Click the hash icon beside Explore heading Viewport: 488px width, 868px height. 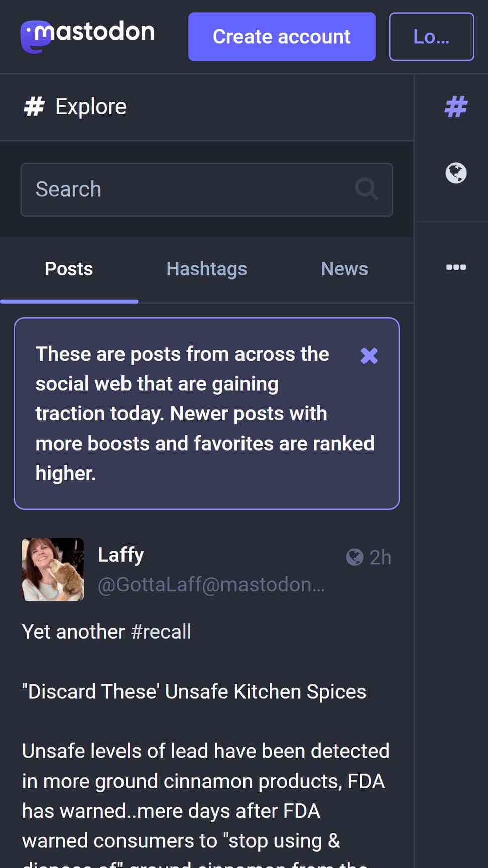point(34,106)
